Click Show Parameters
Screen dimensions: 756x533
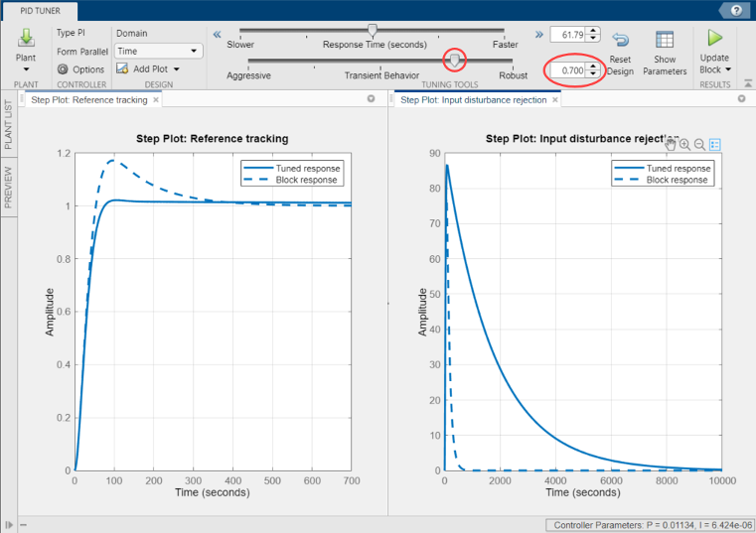click(x=665, y=53)
